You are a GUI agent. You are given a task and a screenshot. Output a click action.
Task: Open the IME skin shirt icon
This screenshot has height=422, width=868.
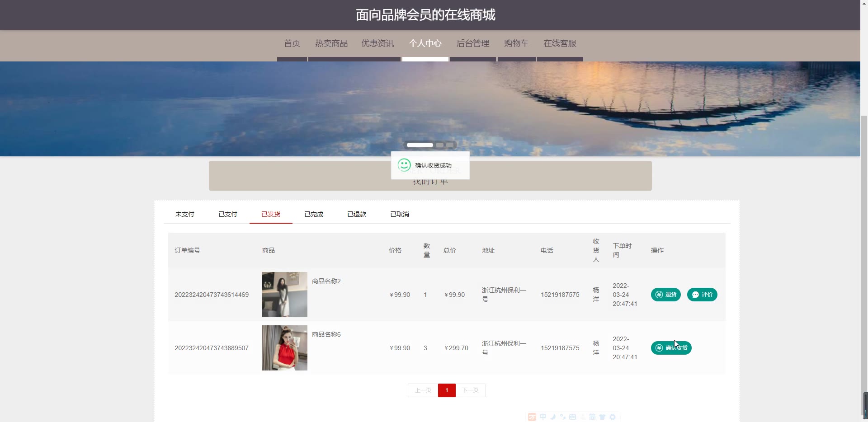click(x=602, y=417)
